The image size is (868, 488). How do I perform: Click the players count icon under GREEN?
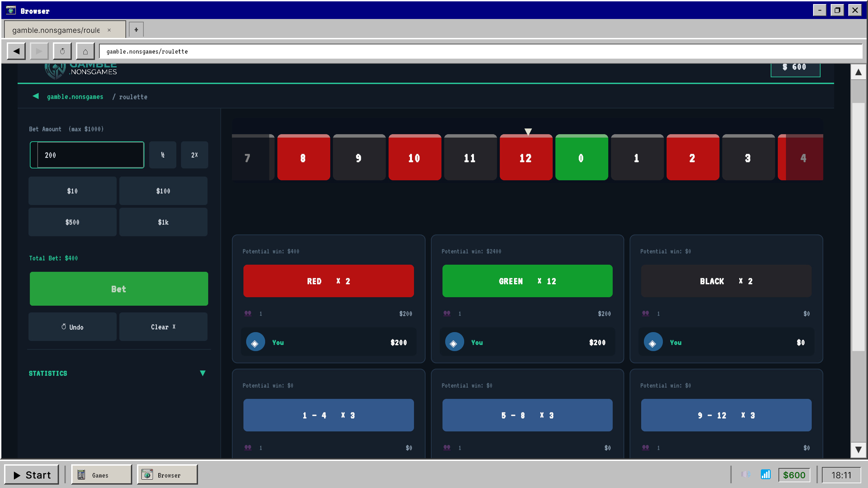point(447,313)
